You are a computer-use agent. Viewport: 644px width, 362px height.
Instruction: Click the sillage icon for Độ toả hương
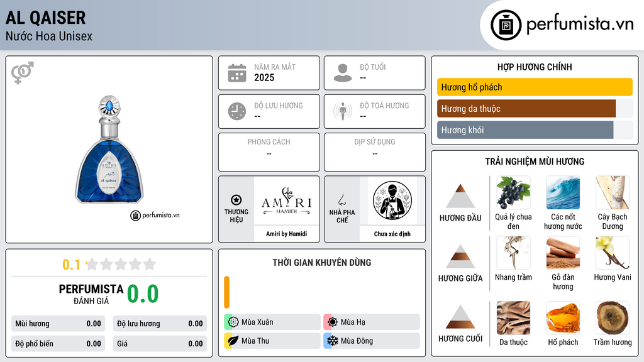click(x=343, y=111)
